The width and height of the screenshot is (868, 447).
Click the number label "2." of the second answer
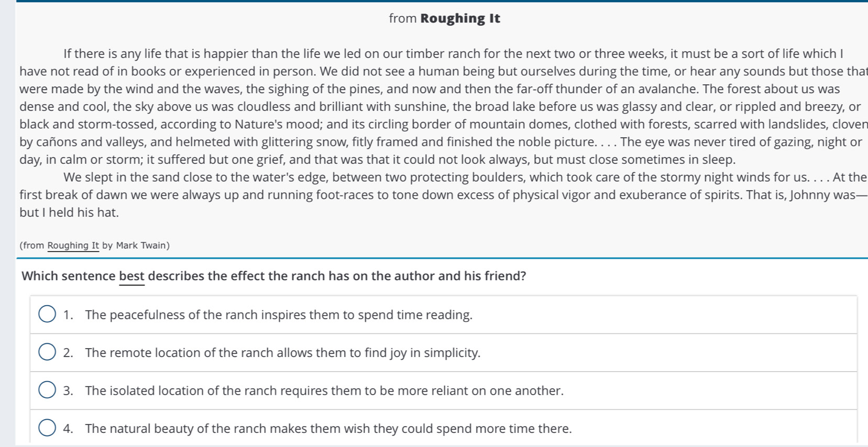coord(68,352)
